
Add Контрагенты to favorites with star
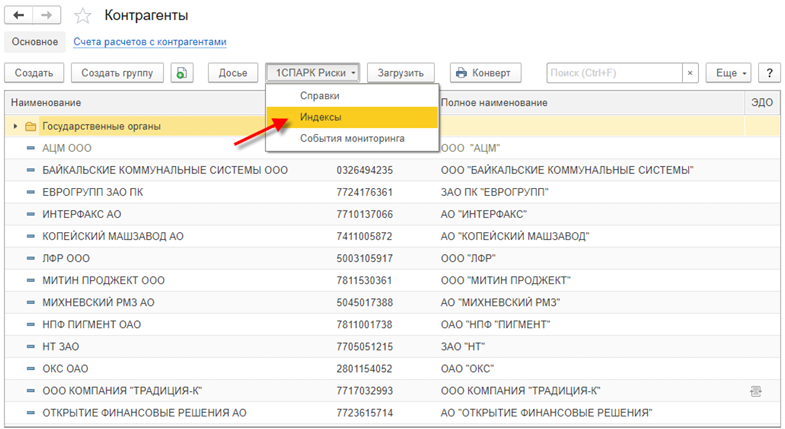pyautogui.click(x=84, y=16)
